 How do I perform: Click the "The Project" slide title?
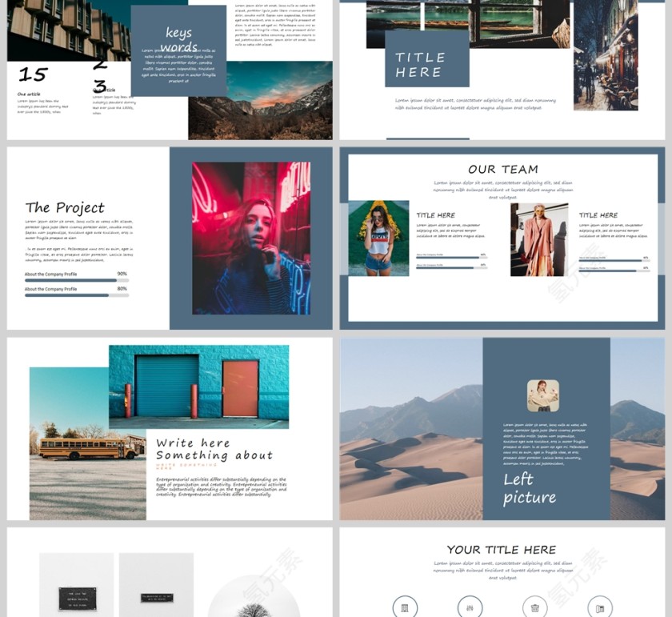tap(65, 208)
